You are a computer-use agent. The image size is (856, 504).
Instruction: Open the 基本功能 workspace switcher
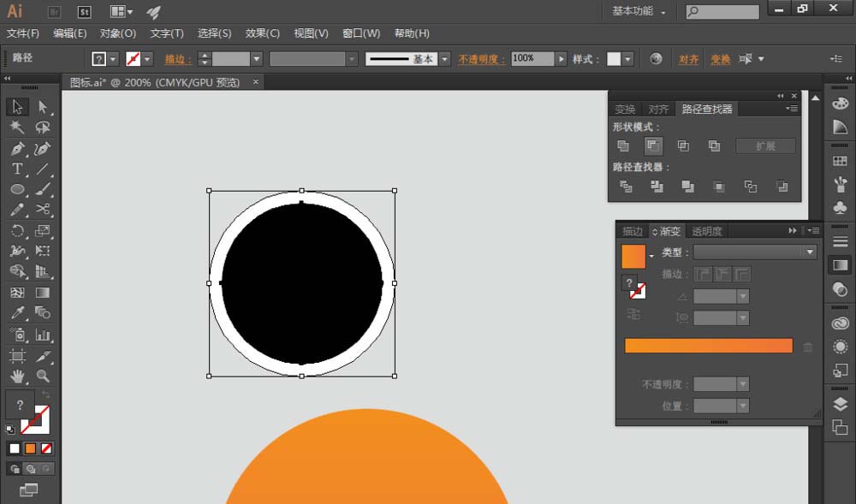click(639, 11)
